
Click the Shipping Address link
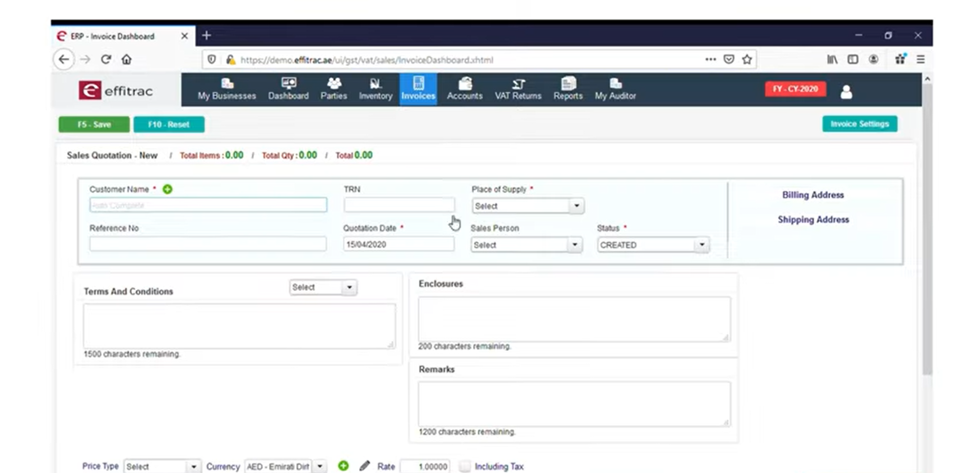click(813, 219)
